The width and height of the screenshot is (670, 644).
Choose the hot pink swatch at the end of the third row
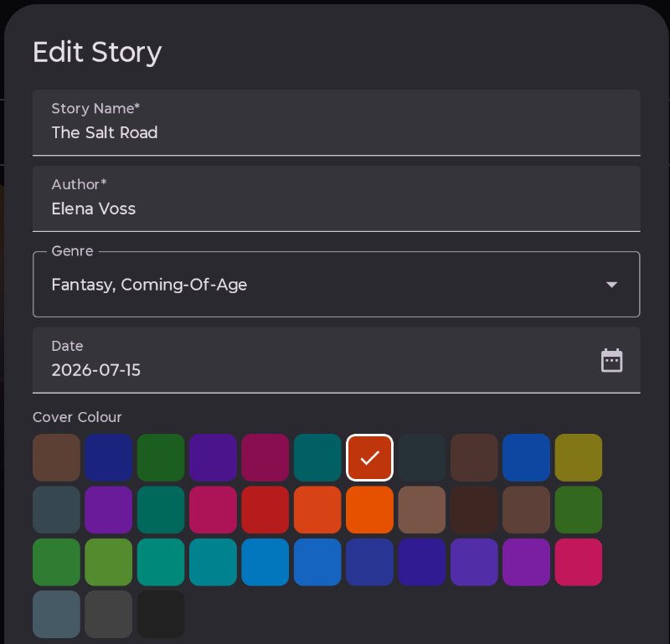pos(578,562)
